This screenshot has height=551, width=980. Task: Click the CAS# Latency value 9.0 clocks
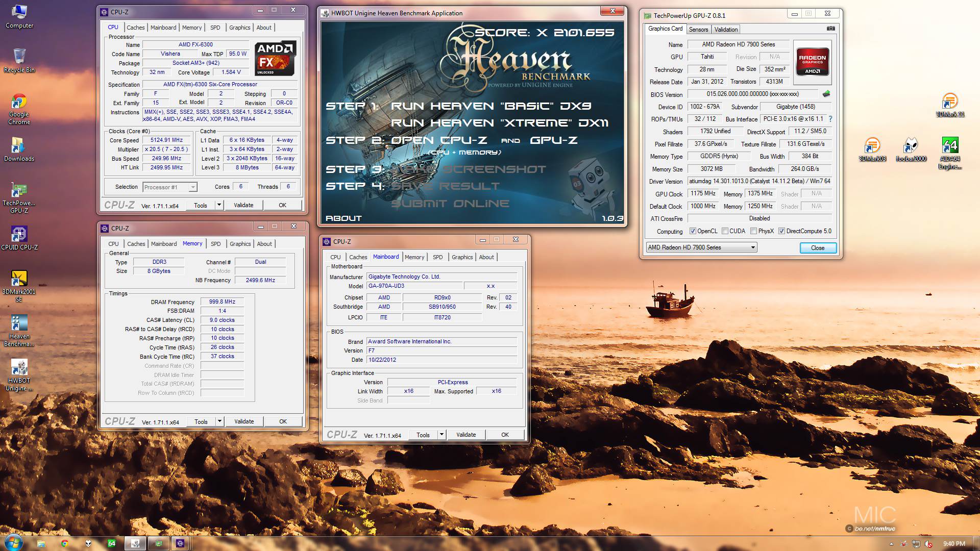coord(222,320)
